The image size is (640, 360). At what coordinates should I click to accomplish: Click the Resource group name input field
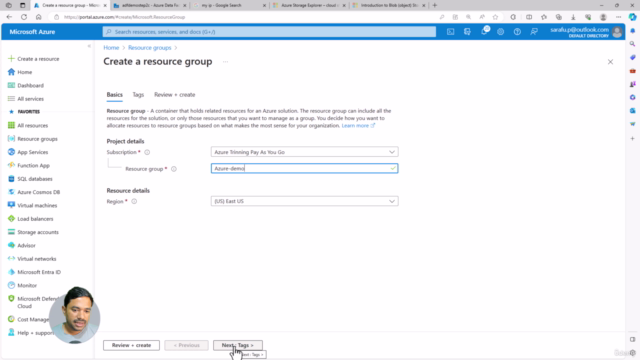tap(304, 168)
